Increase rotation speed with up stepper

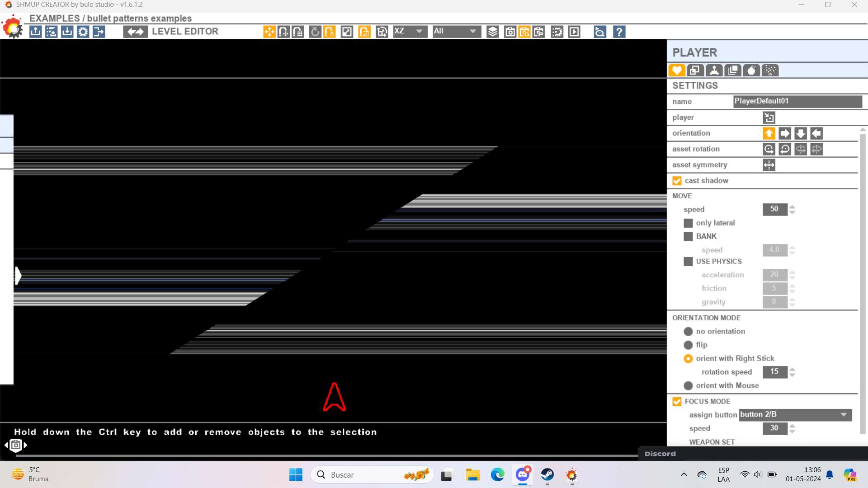[x=792, y=370]
